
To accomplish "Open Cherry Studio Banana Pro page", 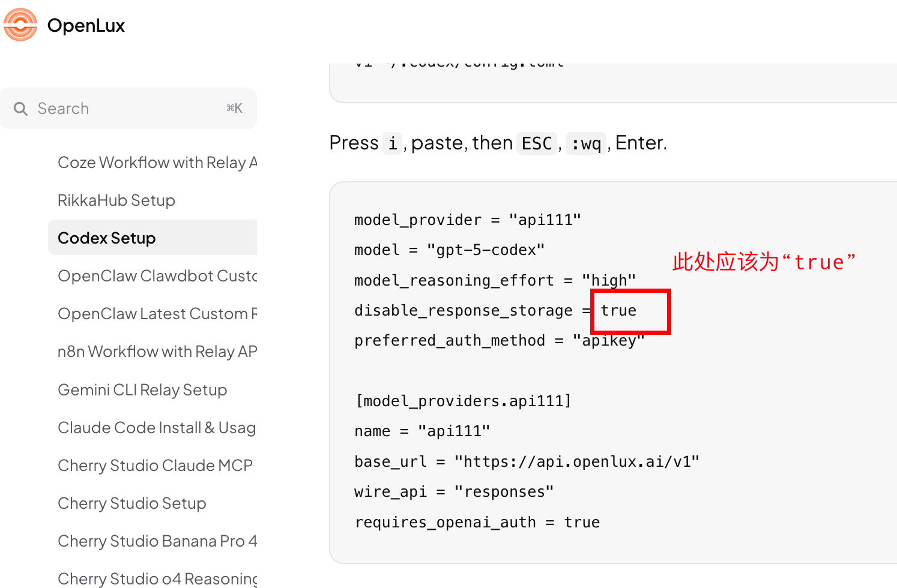I will point(157,541).
